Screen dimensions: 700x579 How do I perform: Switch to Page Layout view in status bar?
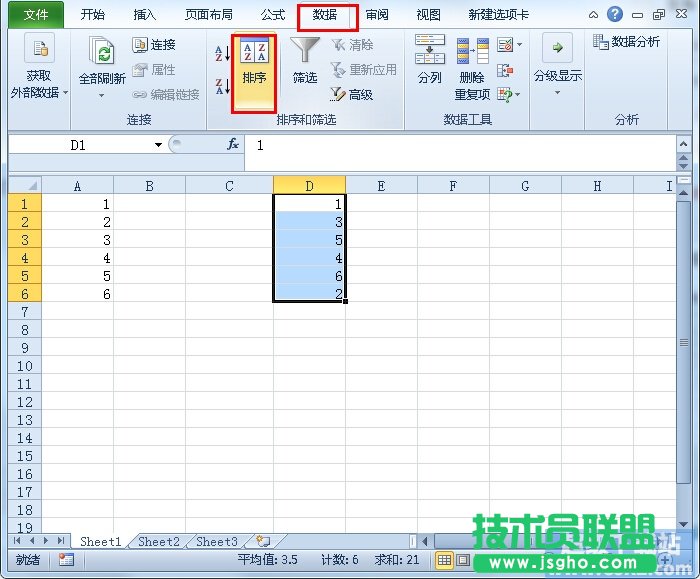point(463,560)
